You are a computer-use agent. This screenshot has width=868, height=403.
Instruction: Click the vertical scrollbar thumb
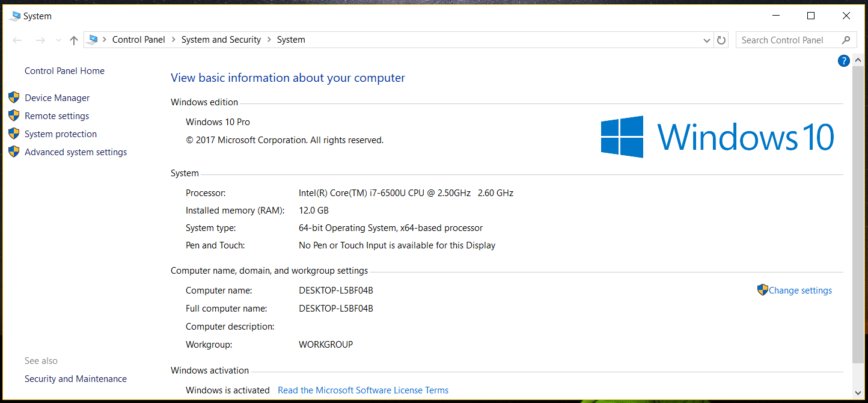click(857, 215)
